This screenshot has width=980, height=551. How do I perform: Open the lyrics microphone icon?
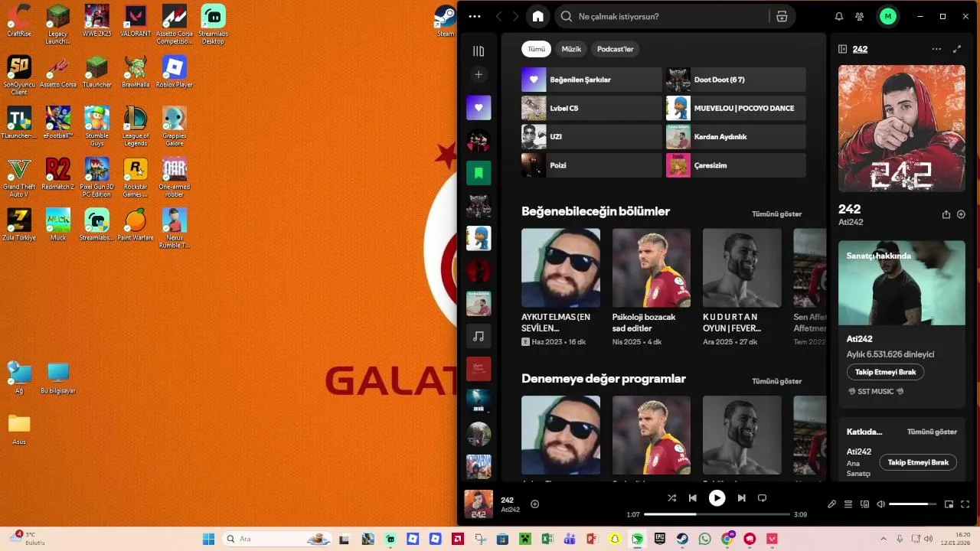point(831,504)
